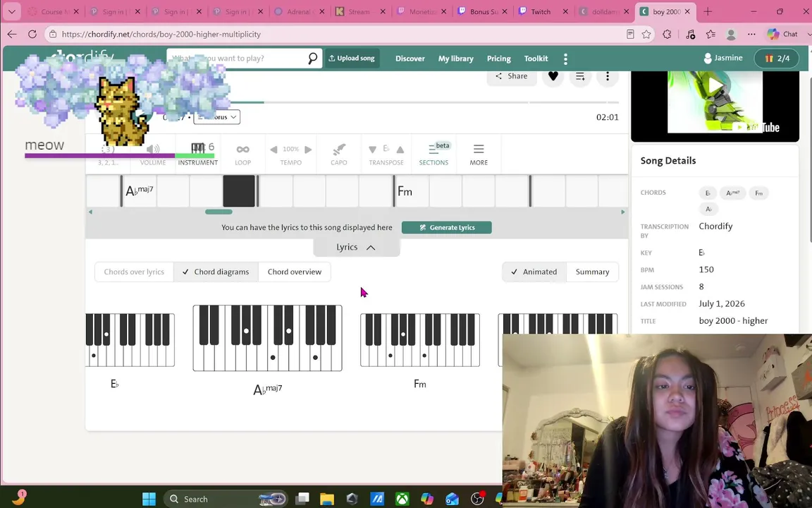Open Task View on the taskbar

(x=302, y=499)
